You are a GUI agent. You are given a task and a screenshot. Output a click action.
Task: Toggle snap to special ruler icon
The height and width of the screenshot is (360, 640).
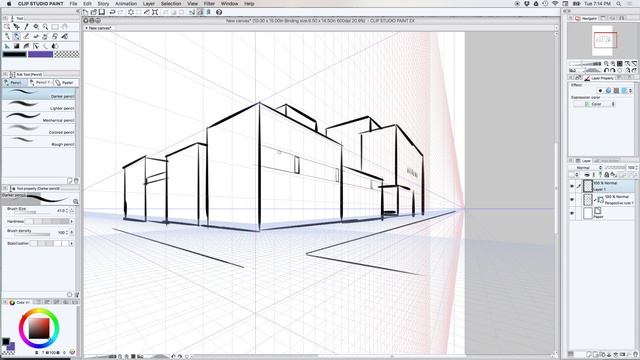pos(200,12)
